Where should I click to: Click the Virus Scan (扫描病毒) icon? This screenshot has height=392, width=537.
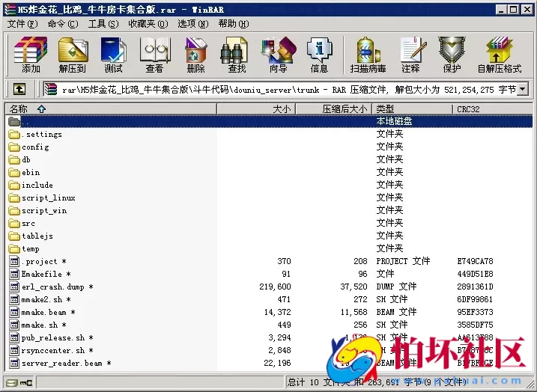pos(368,55)
